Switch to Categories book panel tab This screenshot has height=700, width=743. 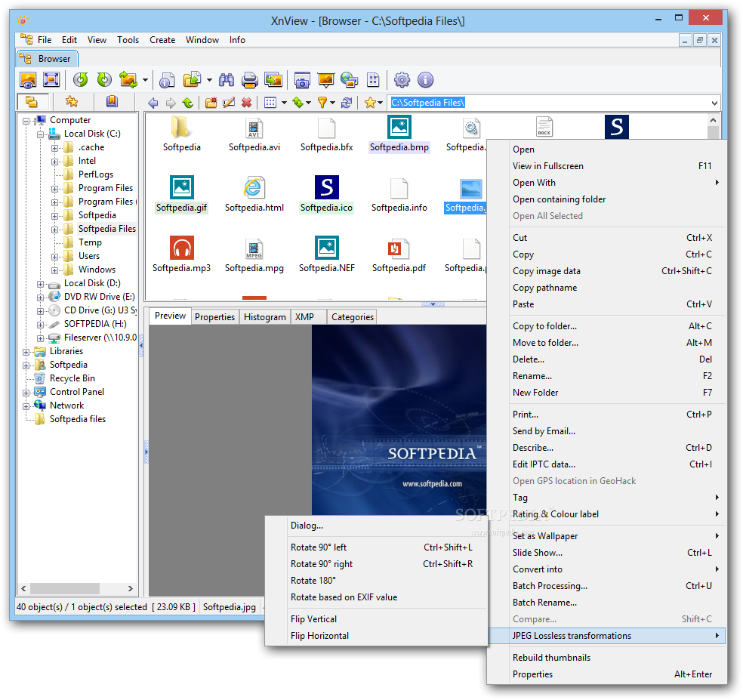coord(112,101)
